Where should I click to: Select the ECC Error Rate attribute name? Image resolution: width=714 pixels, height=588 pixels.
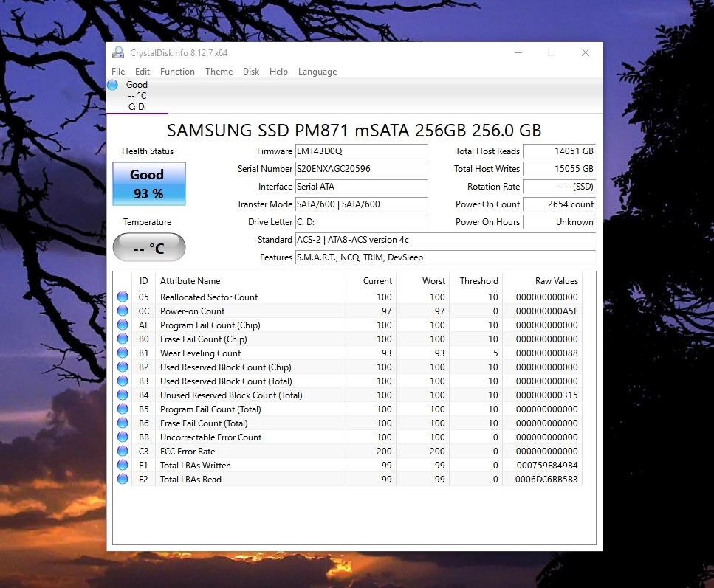tap(187, 452)
